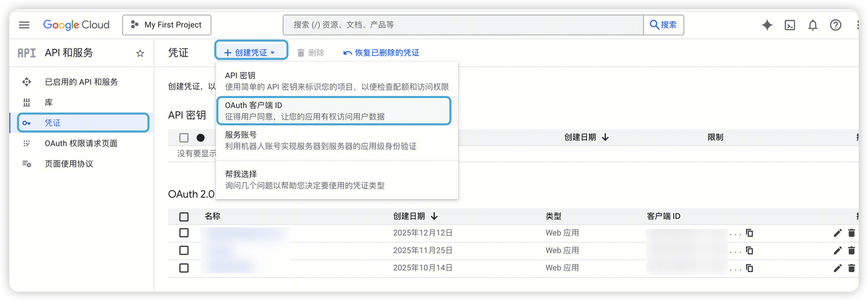Click the 删除 trash button in the toolbar
868x301 pixels.
pos(311,53)
